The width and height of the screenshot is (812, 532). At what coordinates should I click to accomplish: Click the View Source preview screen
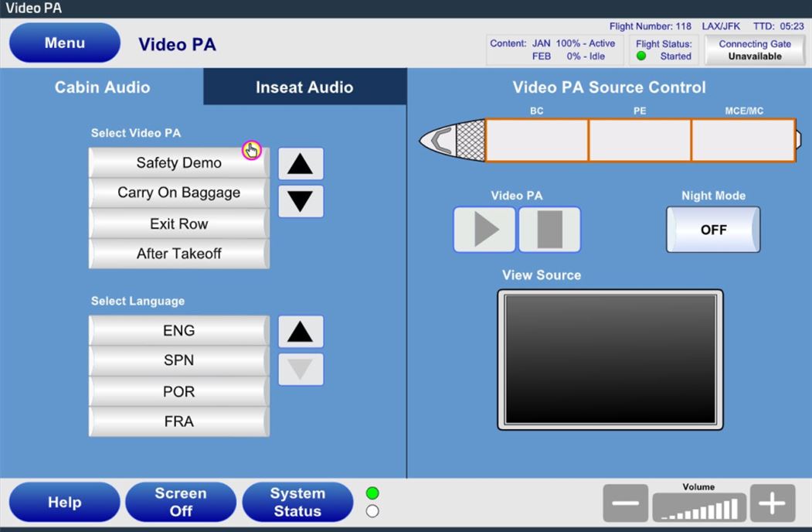coord(610,360)
